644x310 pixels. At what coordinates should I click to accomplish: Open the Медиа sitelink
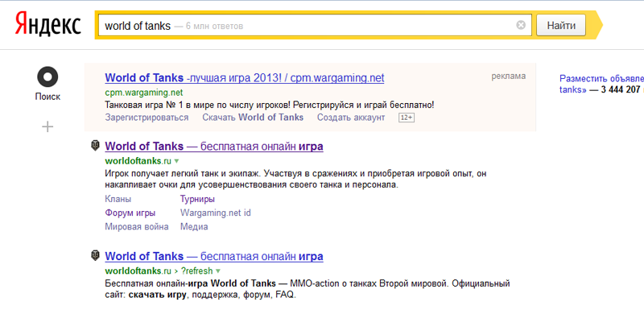point(194,226)
